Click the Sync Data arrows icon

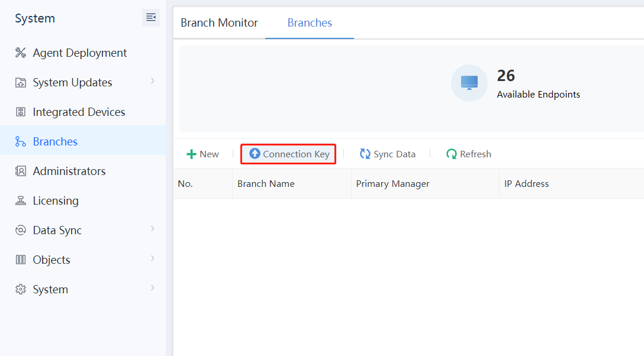(x=365, y=154)
